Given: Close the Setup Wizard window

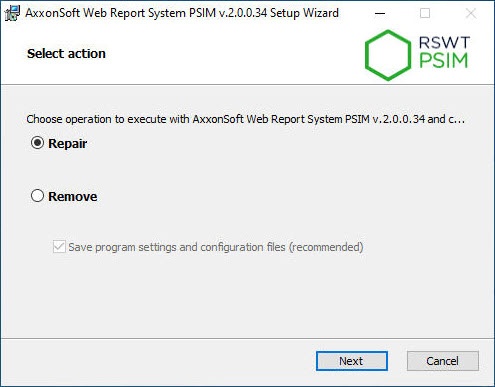Looking at the screenshot, I should click(471, 13).
